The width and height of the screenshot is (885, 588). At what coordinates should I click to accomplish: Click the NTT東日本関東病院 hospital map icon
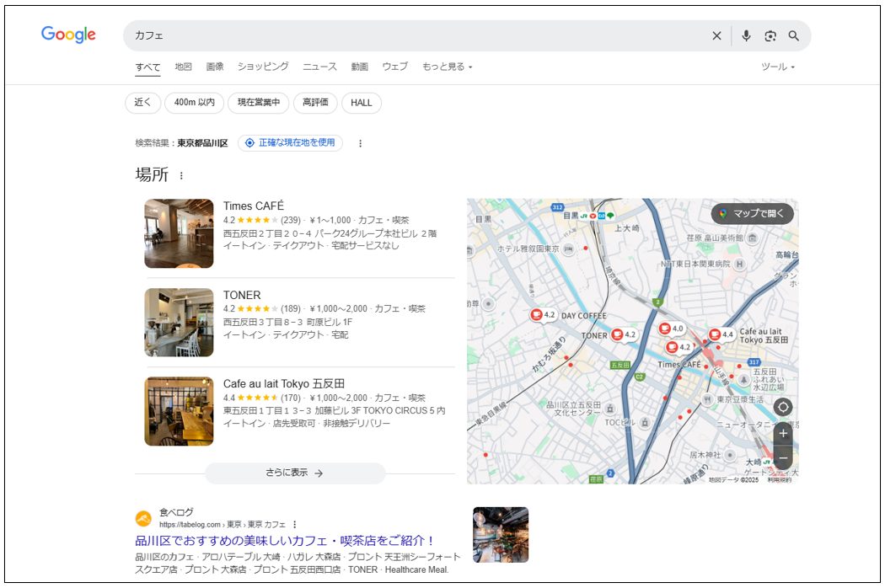tap(739, 264)
